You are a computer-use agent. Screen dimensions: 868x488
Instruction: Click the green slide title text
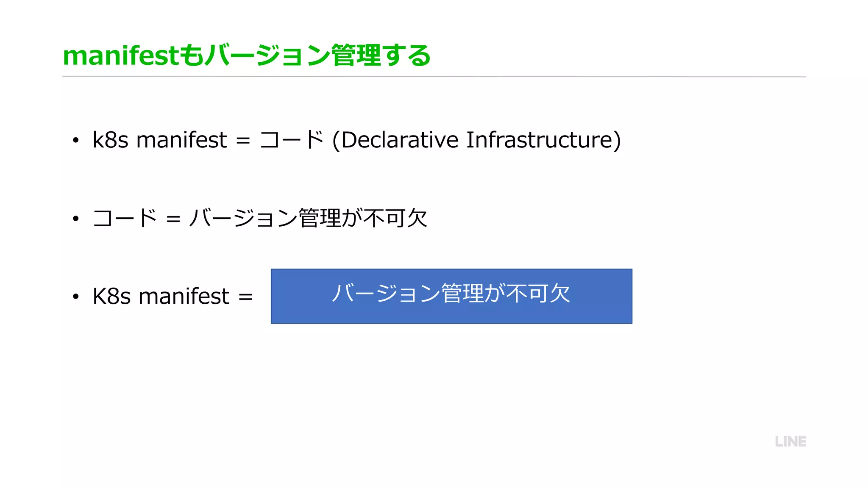[x=247, y=55]
